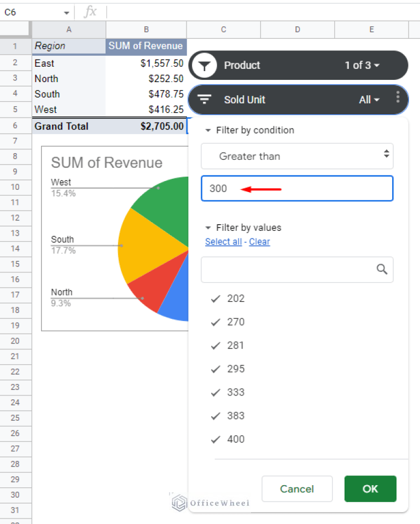This screenshot has height=524, width=420.
Task: Click the Sold Unit filter funnel icon
Action: [204, 100]
